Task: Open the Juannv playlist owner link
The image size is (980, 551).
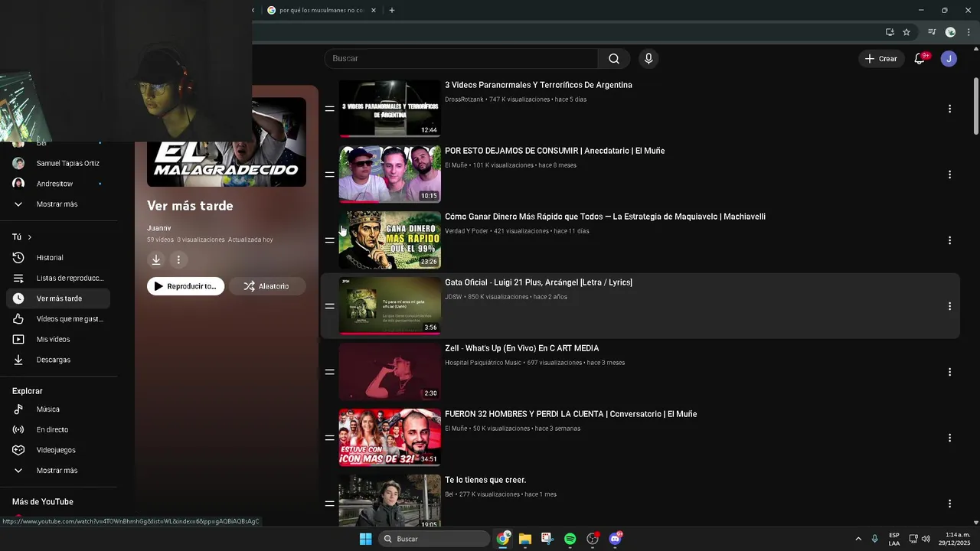Action: click(x=159, y=228)
